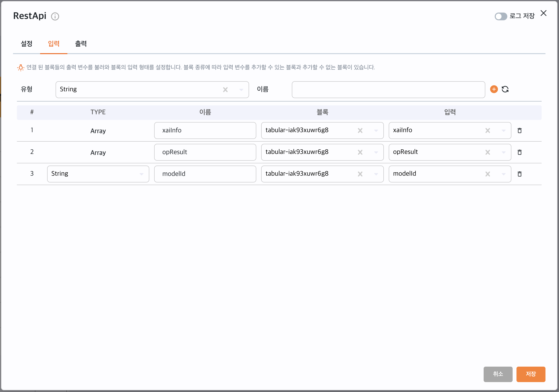This screenshot has width=559, height=392.
Task: Click the 저장 save button
Action: [x=530, y=374]
